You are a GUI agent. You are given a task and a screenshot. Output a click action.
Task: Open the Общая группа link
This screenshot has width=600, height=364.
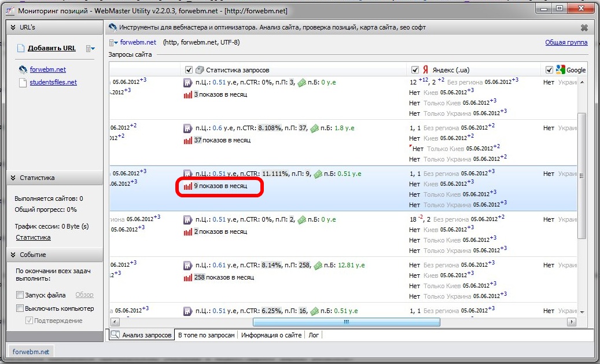point(566,42)
